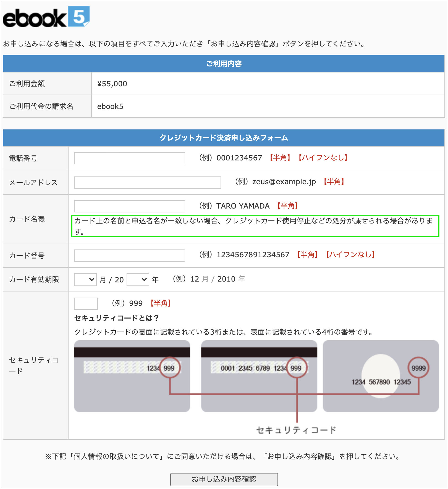448x489 pixels.
Task: Click the circled 9999 code on right card
Action: [x=418, y=368]
